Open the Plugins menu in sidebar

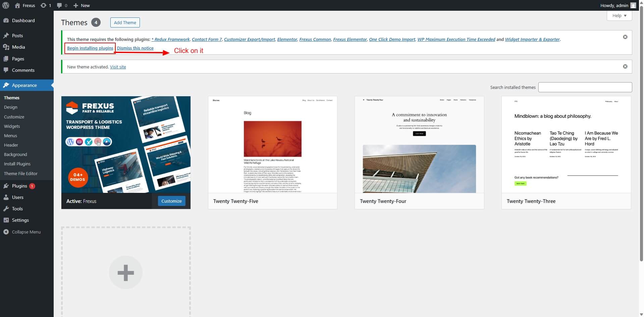[19, 186]
